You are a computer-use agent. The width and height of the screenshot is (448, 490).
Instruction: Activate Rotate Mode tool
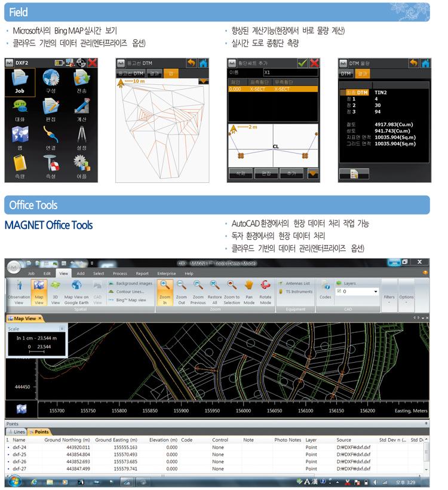[266, 292]
